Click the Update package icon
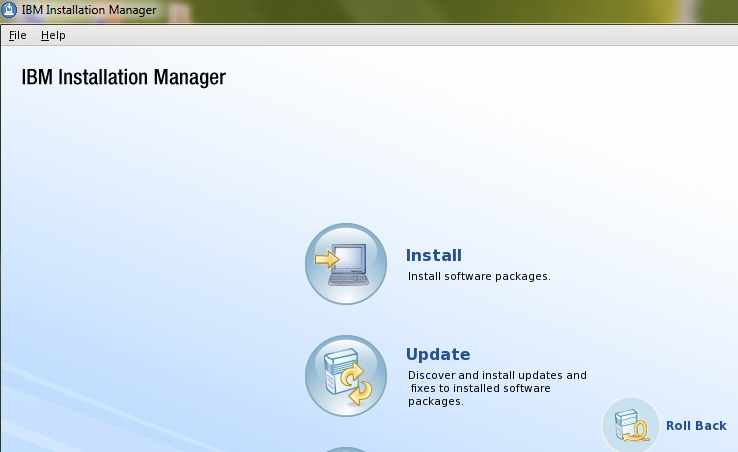This screenshot has height=452, width=738. click(346, 376)
